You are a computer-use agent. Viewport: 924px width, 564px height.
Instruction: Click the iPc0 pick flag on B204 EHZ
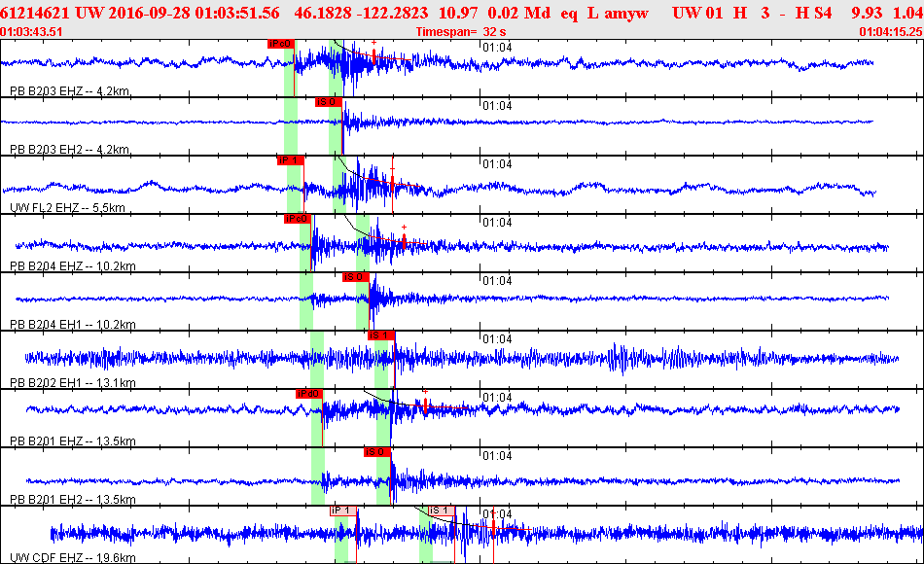pyautogui.click(x=297, y=219)
